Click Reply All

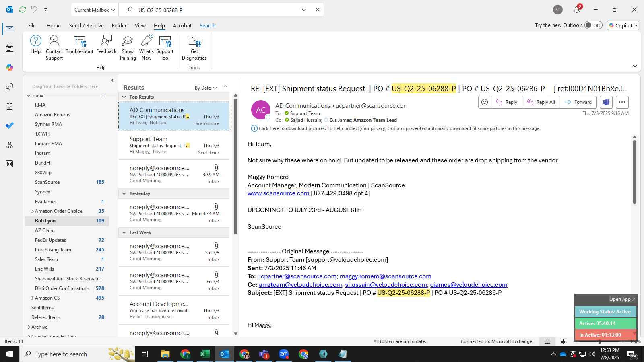tap(541, 102)
